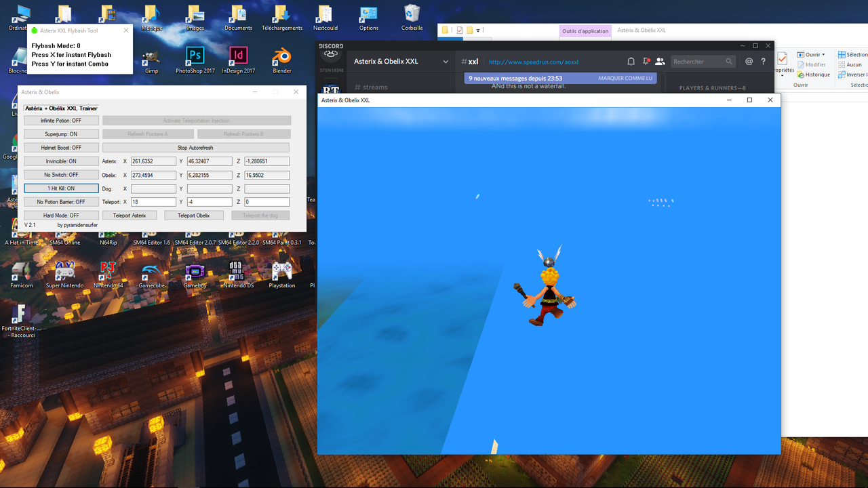Toggle Hard Mode setting

[61, 216]
